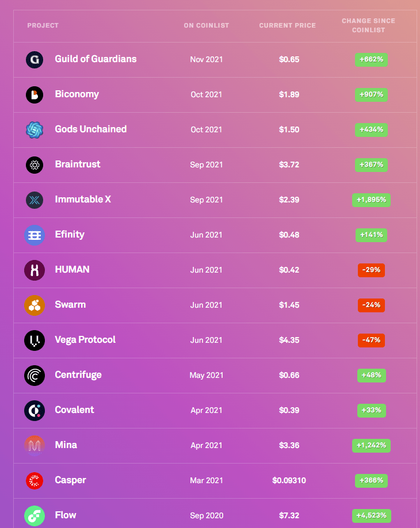
Task: Click the Project column header
Action: 43,26
